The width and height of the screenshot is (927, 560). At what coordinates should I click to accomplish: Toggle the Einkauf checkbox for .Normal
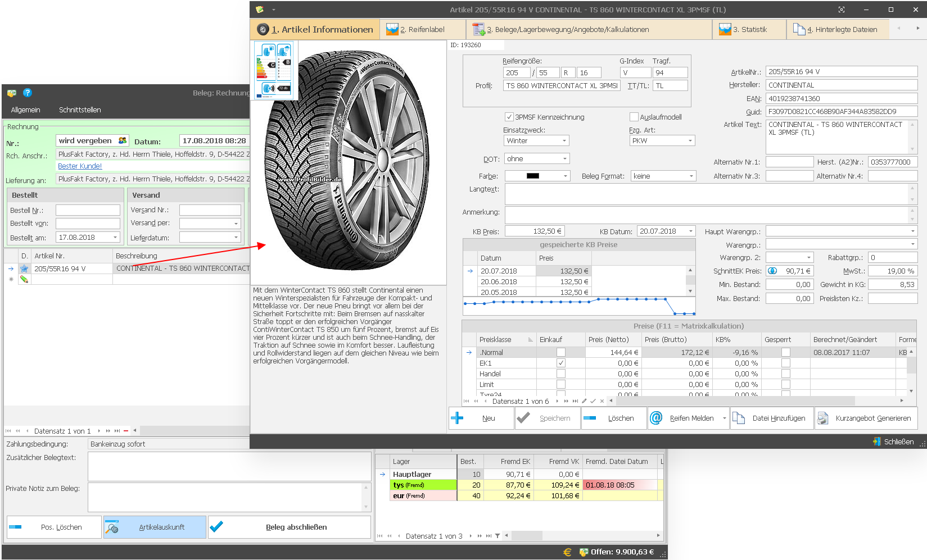(x=560, y=352)
